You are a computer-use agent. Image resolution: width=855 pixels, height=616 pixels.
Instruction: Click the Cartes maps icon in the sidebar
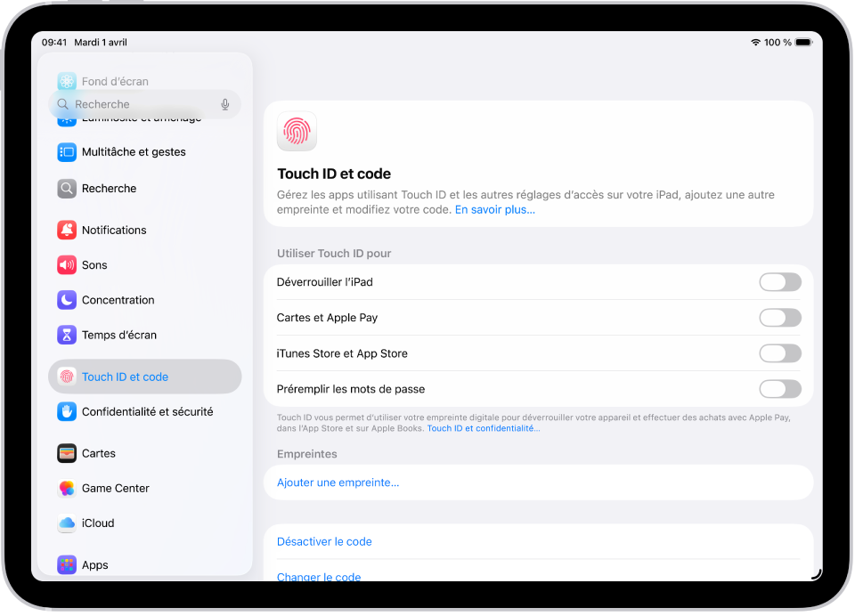67,453
